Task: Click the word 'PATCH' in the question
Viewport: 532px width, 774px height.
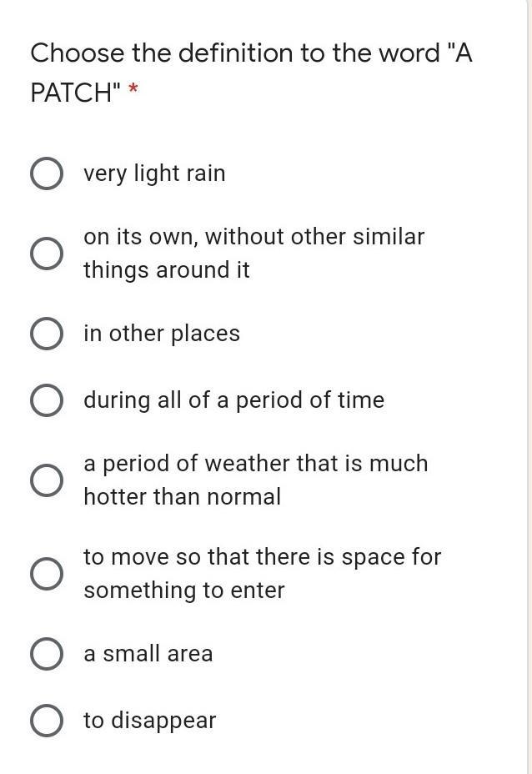Action: pyautogui.click(x=70, y=93)
